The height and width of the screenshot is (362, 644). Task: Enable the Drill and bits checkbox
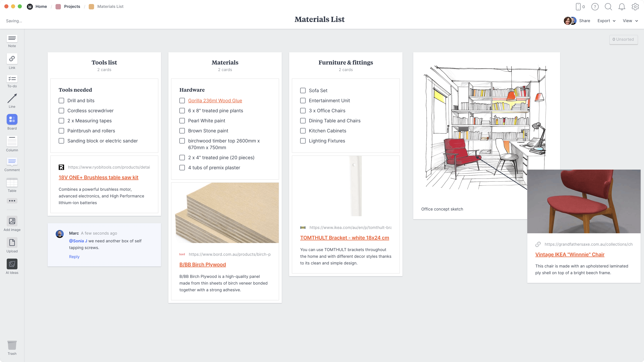pos(62,100)
